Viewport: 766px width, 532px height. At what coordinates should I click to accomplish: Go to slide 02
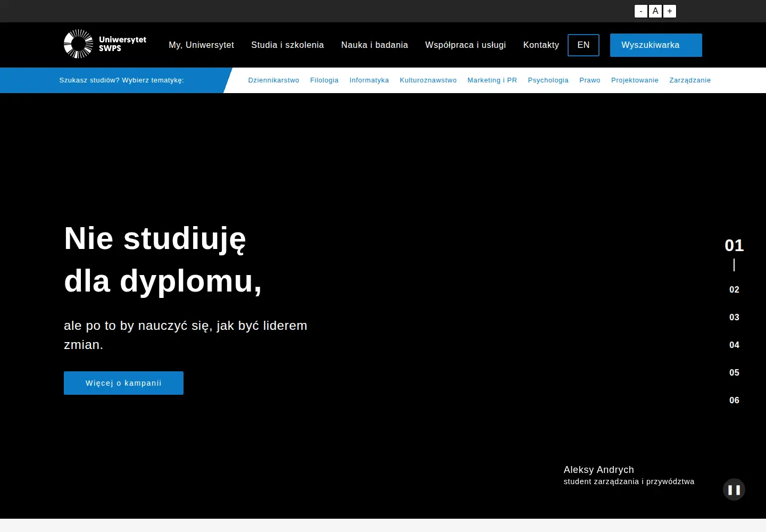point(734,290)
